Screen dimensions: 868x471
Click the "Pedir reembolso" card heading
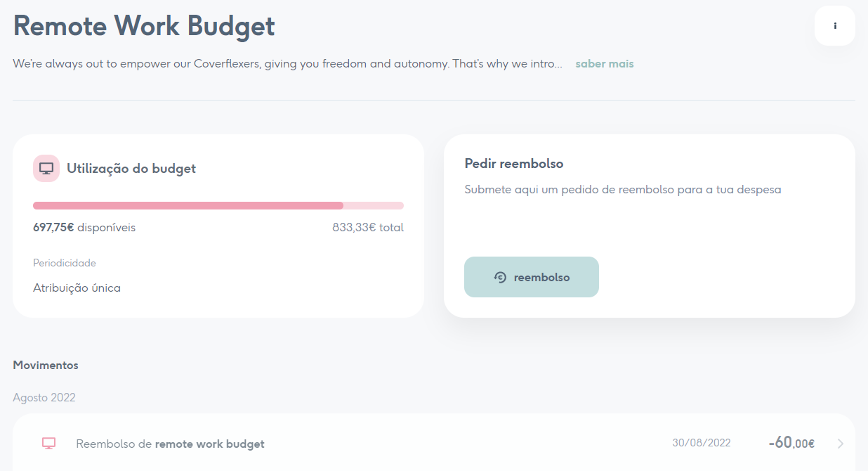pyautogui.click(x=513, y=163)
